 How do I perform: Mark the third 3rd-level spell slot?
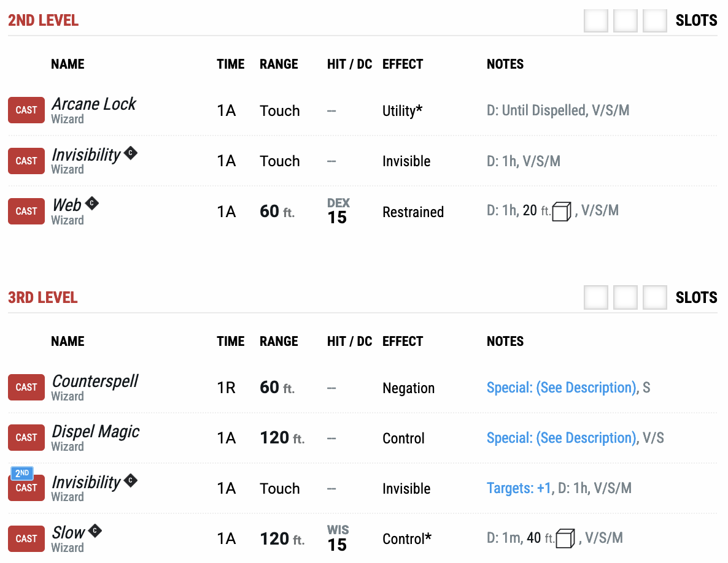pyautogui.click(x=655, y=298)
